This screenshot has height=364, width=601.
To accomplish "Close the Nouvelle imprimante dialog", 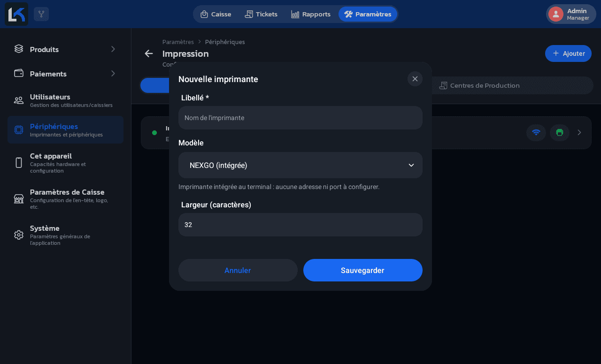I will [415, 79].
